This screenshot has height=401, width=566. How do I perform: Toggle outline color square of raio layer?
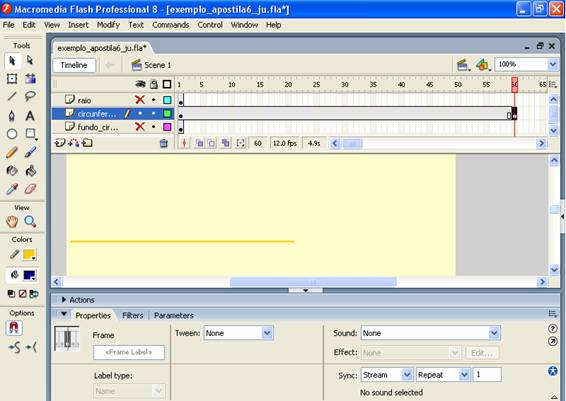click(167, 100)
